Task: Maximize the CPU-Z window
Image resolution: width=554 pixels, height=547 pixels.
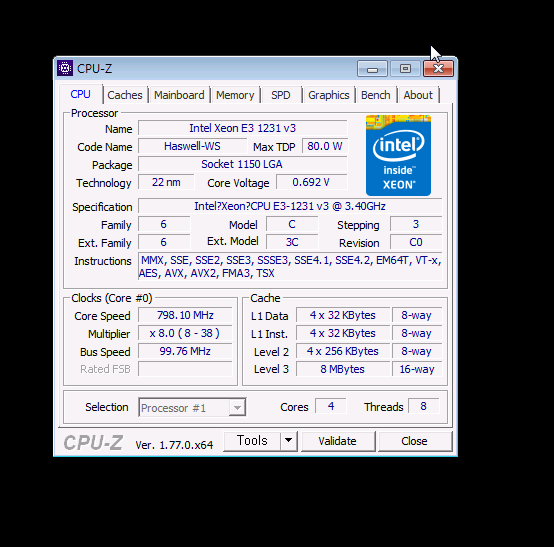Action: pos(405,69)
